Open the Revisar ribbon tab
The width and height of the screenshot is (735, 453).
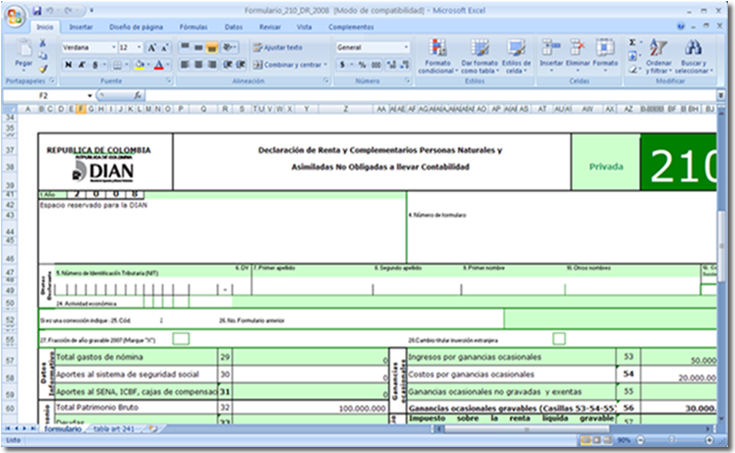point(270,27)
